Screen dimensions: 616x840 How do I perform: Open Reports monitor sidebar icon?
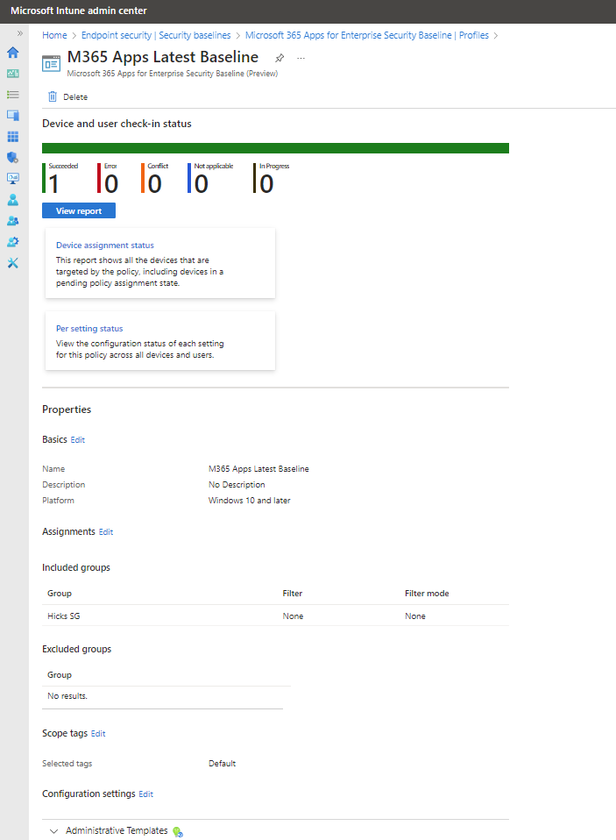click(x=13, y=178)
